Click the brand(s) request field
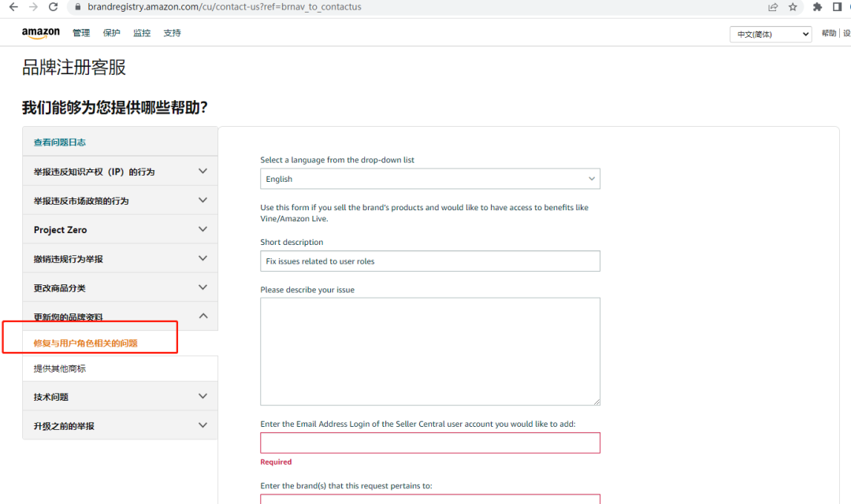851x504 pixels. pos(430,499)
